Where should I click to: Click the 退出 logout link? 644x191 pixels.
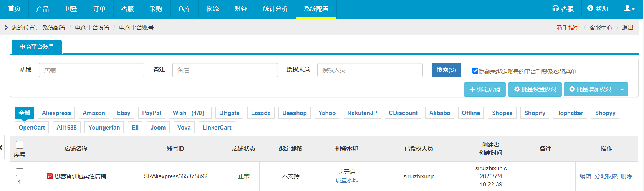coord(628,28)
